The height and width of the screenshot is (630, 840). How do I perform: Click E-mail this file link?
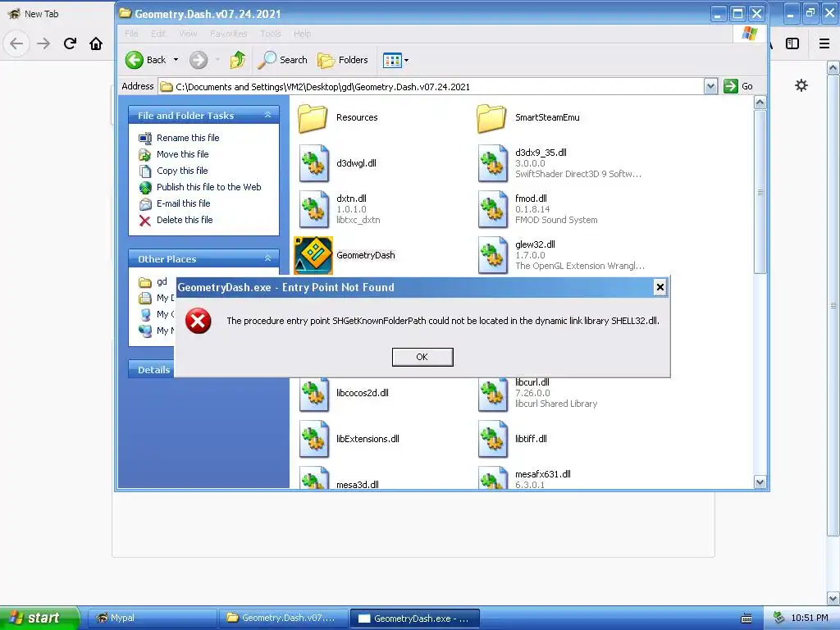pos(183,203)
